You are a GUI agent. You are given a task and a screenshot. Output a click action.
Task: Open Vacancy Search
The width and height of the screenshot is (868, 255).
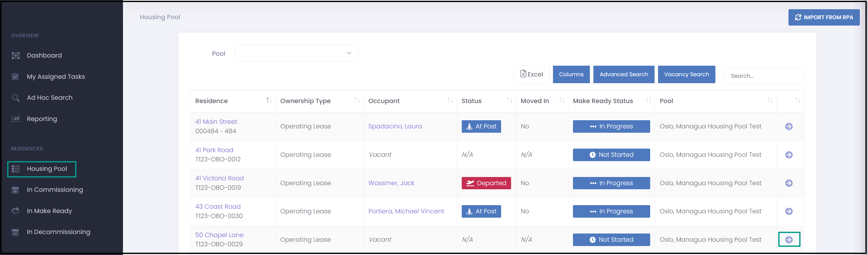point(686,74)
